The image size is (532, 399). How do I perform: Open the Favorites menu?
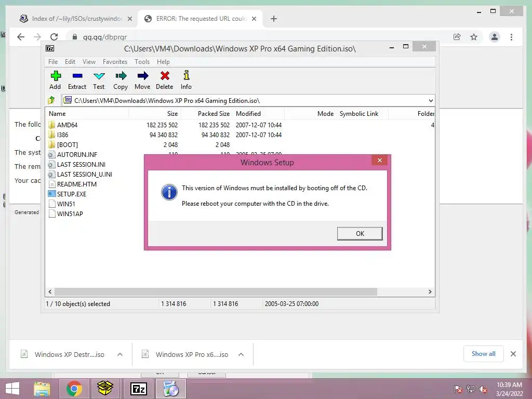115,62
